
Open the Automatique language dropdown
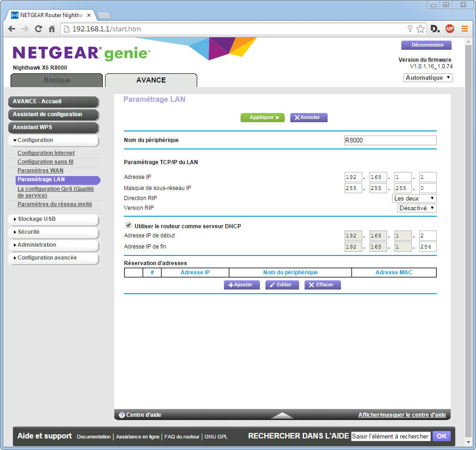point(428,78)
